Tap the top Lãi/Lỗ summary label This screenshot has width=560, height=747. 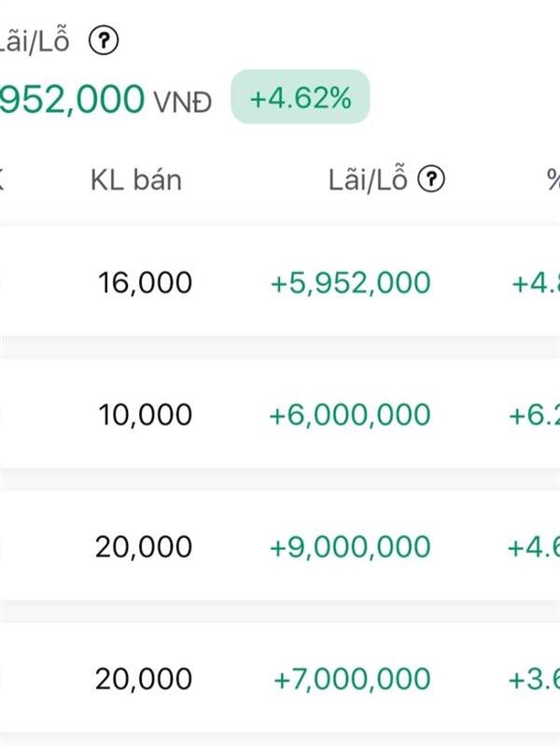coord(35,41)
